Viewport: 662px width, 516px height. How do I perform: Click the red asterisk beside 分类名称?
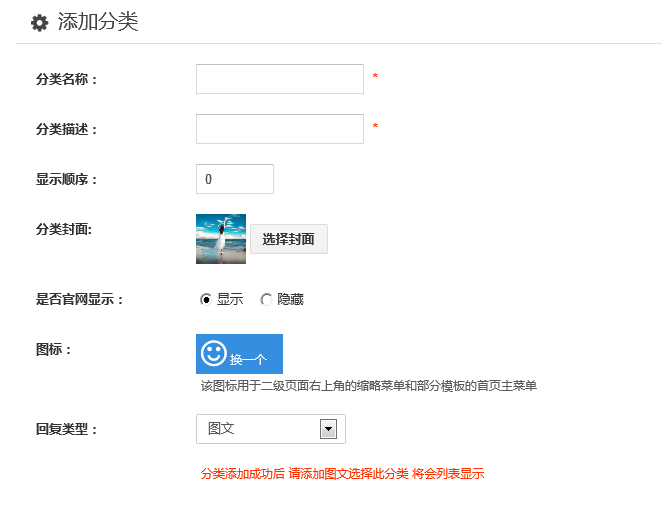click(x=375, y=76)
